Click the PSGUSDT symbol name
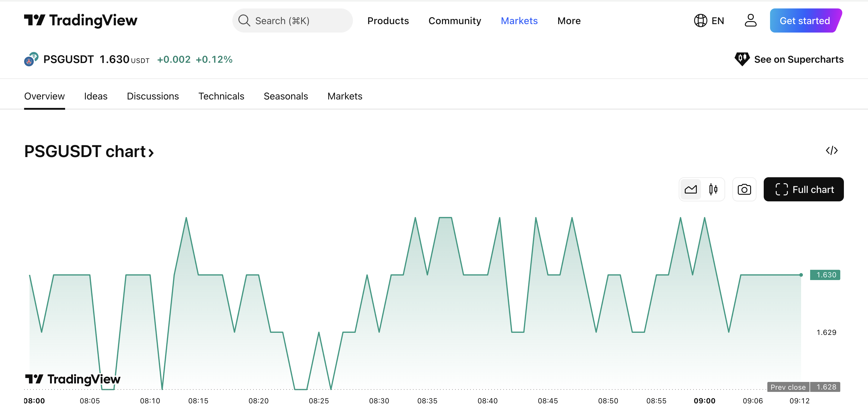This screenshot has height=416, width=868. click(x=68, y=59)
